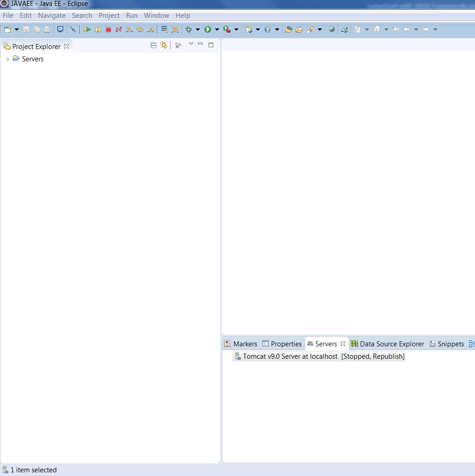
Task: Switch to the Markers tab
Action: pos(241,344)
